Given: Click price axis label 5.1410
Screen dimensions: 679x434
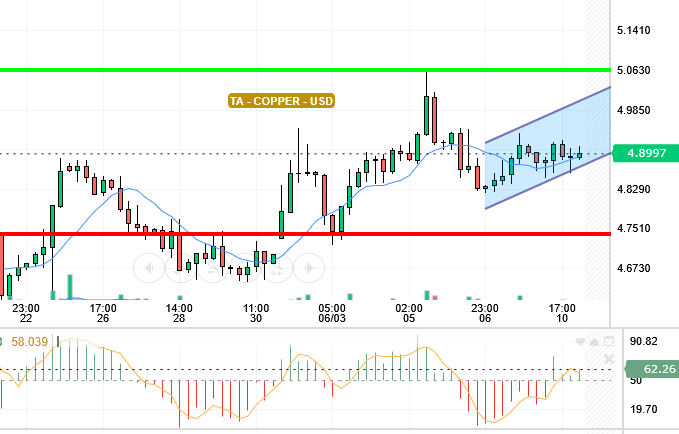Looking at the screenshot, I should tap(634, 30).
